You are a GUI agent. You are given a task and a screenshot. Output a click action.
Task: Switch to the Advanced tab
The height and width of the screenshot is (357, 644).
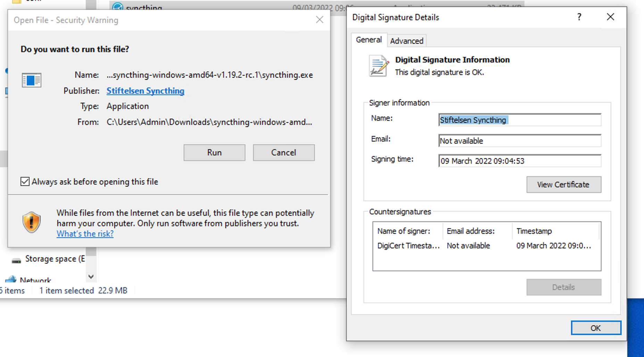[x=407, y=41]
